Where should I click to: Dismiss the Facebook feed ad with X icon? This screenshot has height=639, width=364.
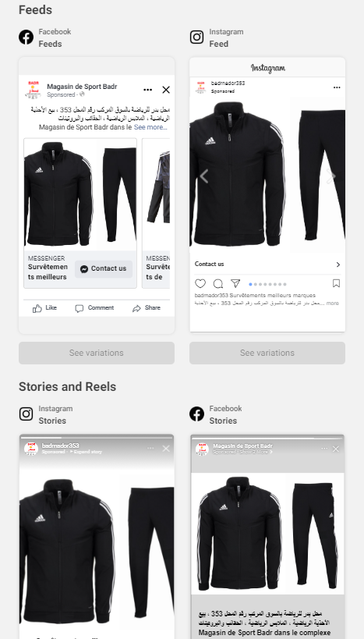[x=166, y=90]
